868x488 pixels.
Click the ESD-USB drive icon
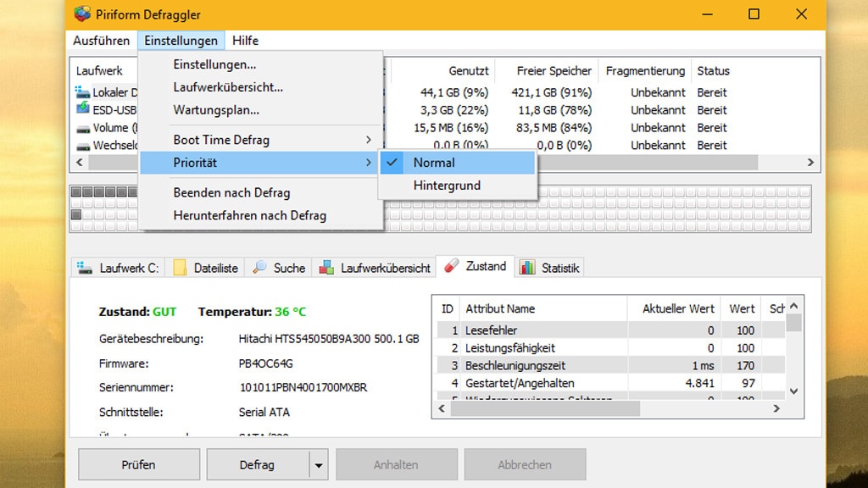(x=82, y=108)
